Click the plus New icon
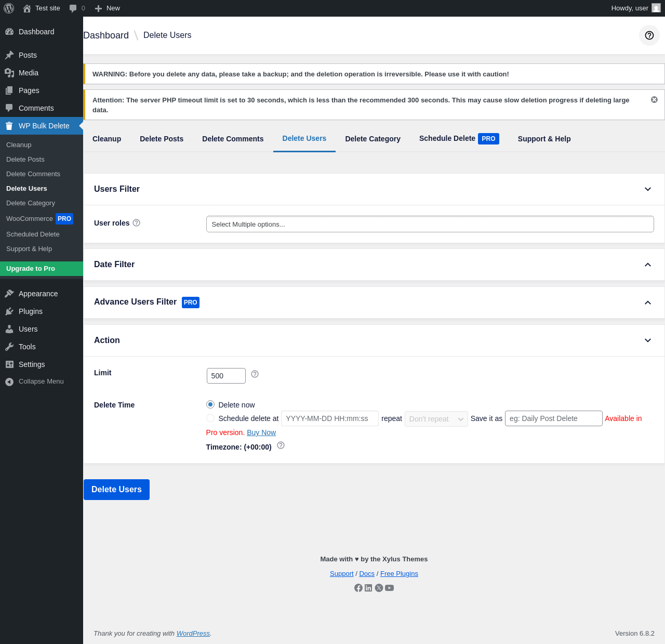The width and height of the screenshot is (665, 644). pos(98,8)
